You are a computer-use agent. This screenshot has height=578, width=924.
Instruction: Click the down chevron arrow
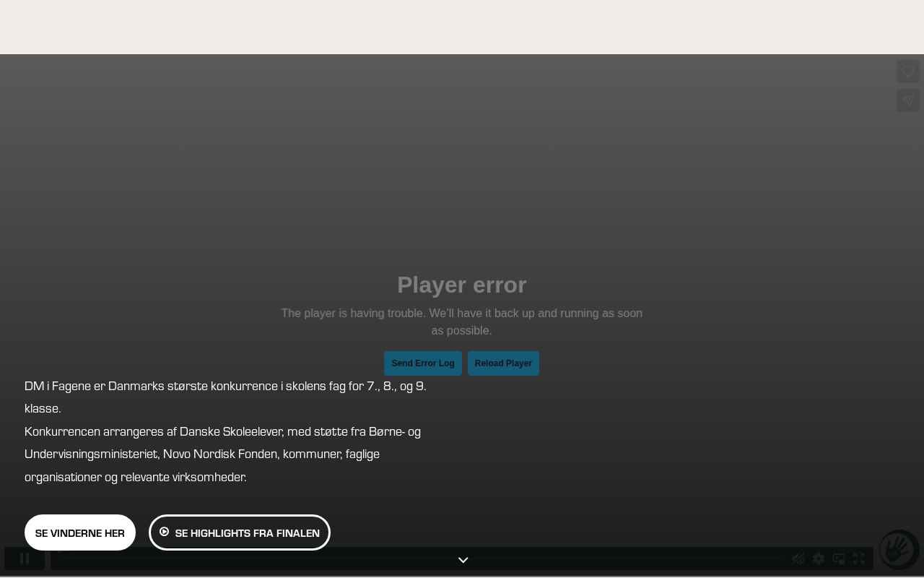tap(463, 560)
